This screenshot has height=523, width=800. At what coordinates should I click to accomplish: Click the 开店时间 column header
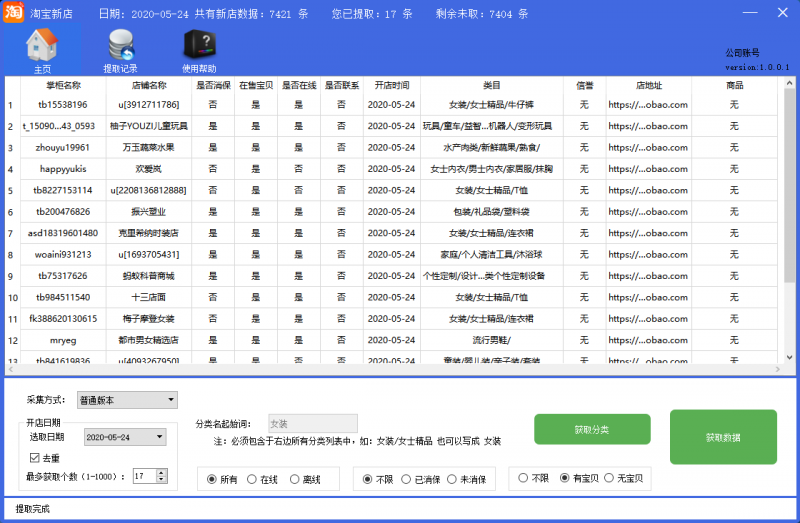391,85
